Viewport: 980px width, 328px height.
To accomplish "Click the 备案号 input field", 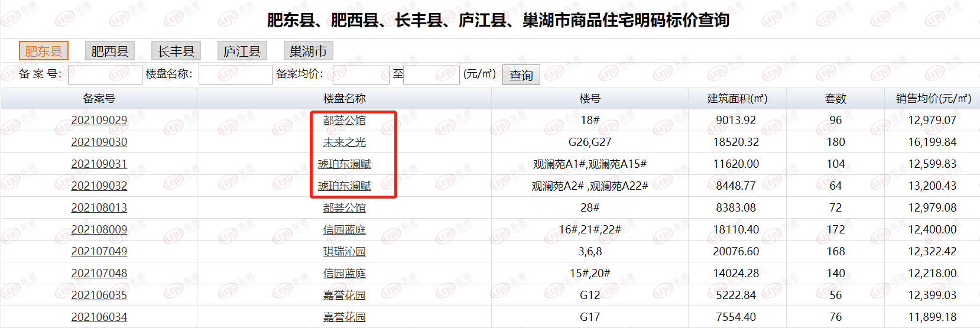I will click(x=105, y=74).
